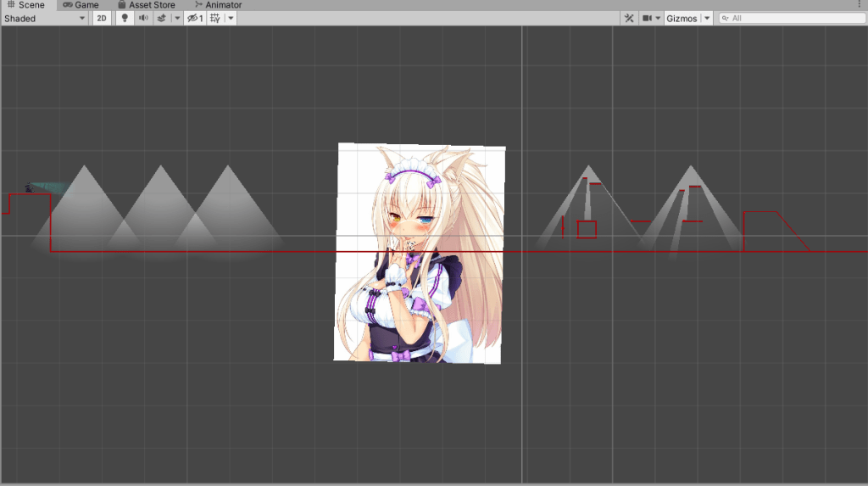
Task: Click the Gizmos toggle button
Action: click(x=682, y=18)
